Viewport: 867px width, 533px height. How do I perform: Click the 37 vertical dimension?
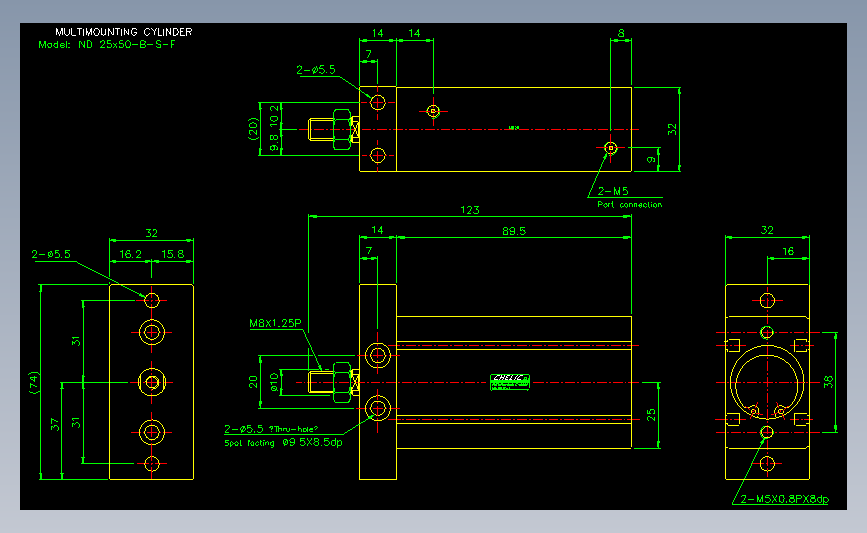click(x=54, y=424)
